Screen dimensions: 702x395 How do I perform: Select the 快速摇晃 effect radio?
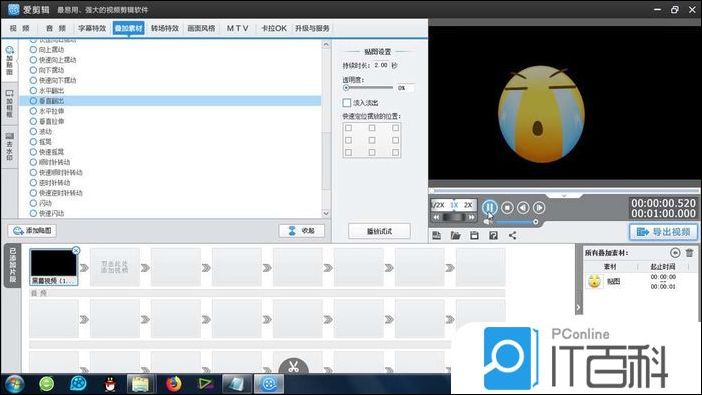[33, 152]
